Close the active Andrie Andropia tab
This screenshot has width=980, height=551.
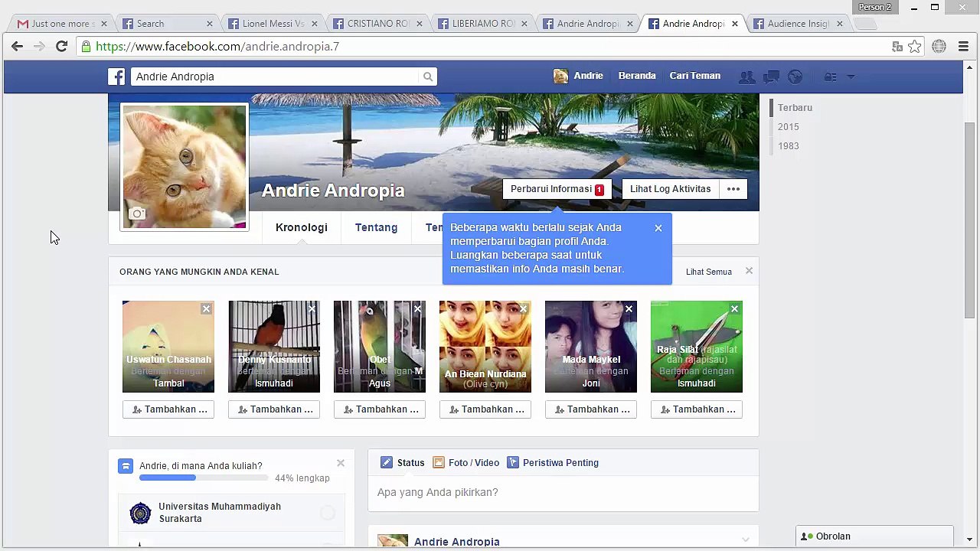coord(734,24)
